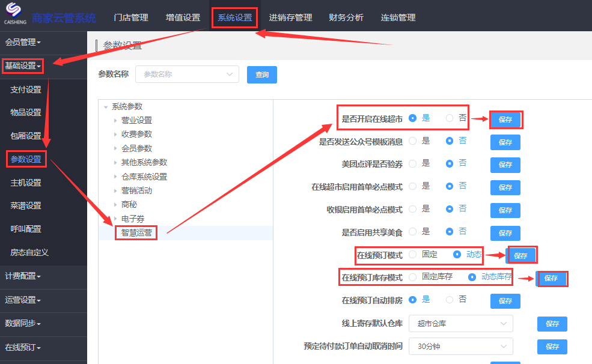The image size is (592, 364).
Task: Click the CAISHENG logo icon
Action: pos(14,13)
